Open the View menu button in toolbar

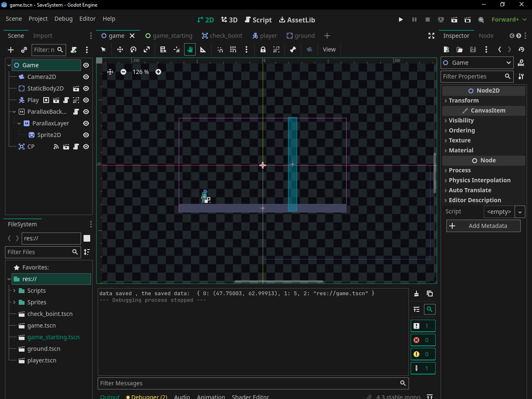[329, 49]
